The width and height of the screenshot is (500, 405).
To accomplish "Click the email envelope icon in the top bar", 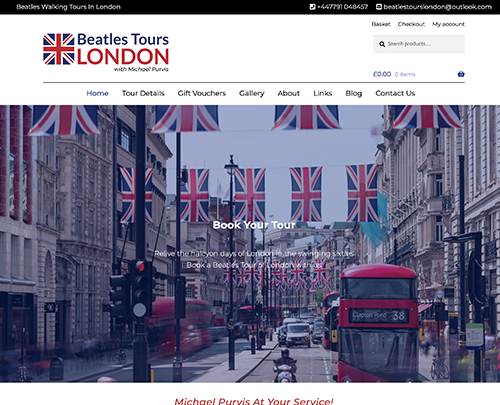I will (x=379, y=7).
